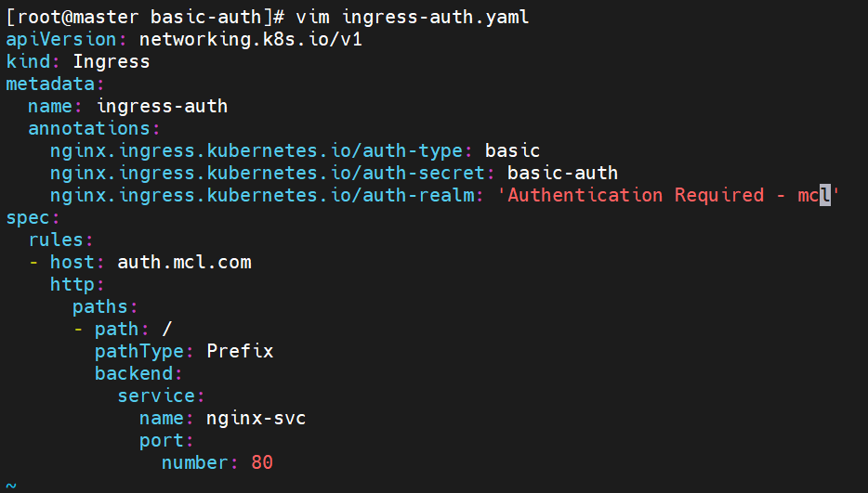Click the pathType value 'Prefix'
This screenshot has width=868, height=493.
(240, 351)
